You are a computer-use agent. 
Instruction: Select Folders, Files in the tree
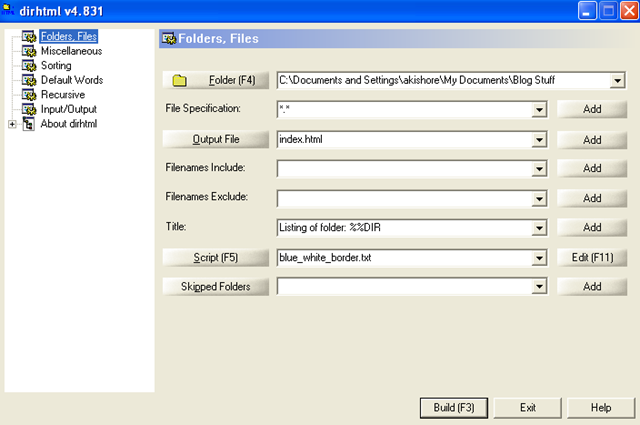tap(69, 36)
